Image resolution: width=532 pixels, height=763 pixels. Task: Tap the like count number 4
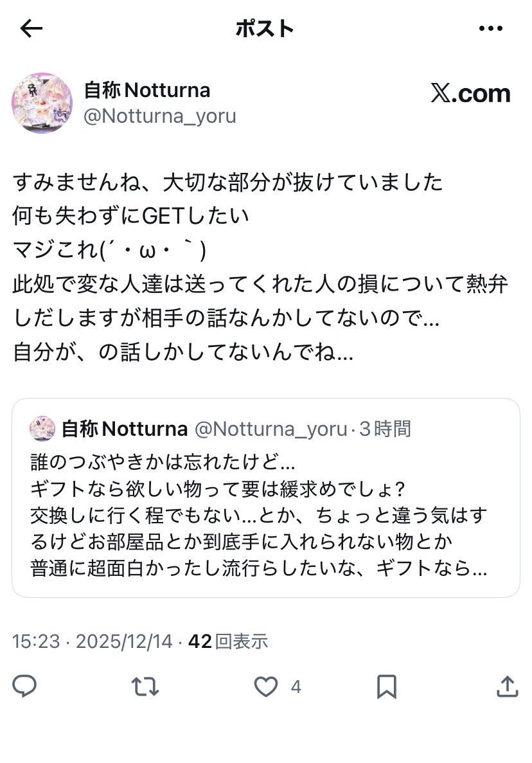point(296,687)
